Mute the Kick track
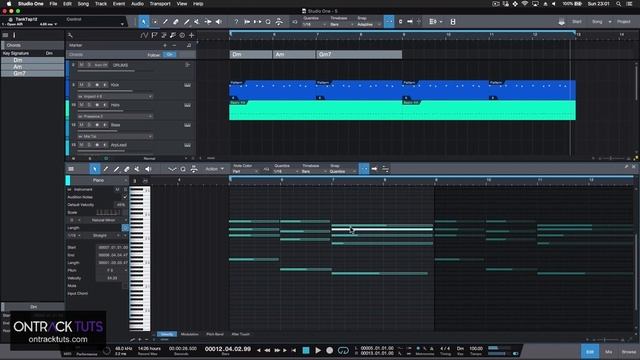The image size is (640, 360). pos(82,85)
